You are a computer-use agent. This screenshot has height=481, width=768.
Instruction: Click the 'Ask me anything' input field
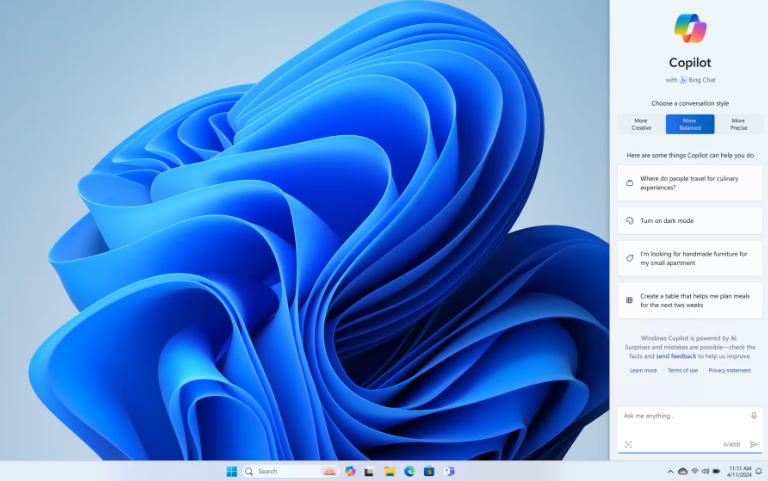point(682,415)
